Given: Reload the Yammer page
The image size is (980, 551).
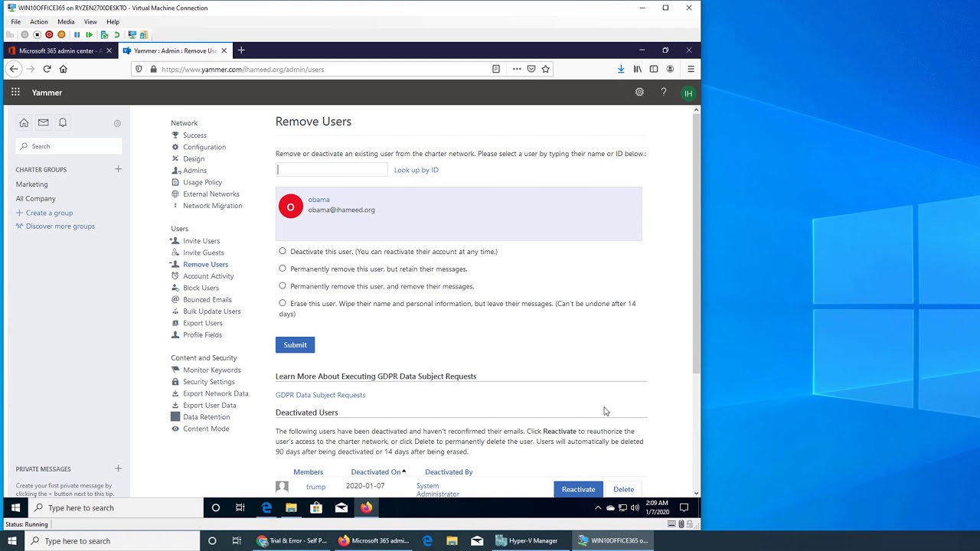Looking at the screenshot, I should point(47,69).
